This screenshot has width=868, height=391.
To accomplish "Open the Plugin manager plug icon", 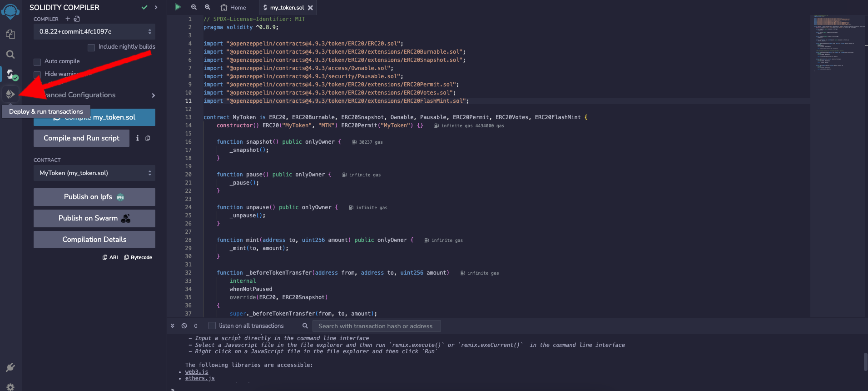I will (10, 367).
